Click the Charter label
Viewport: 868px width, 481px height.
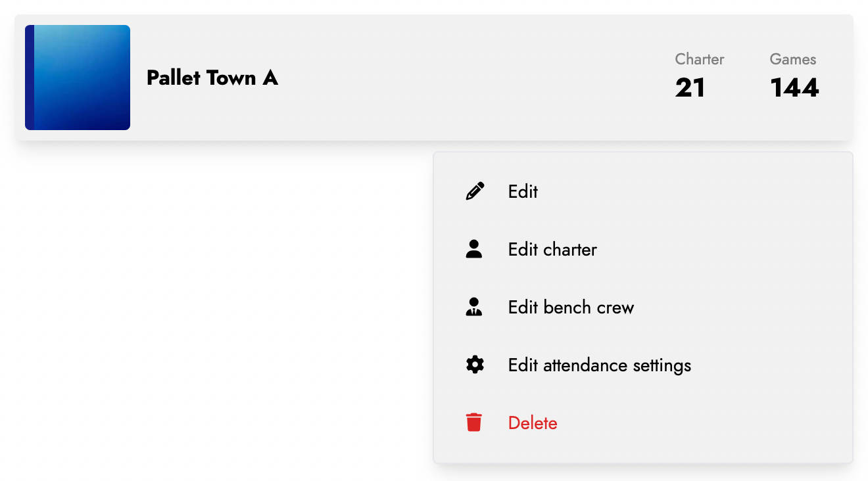click(700, 59)
